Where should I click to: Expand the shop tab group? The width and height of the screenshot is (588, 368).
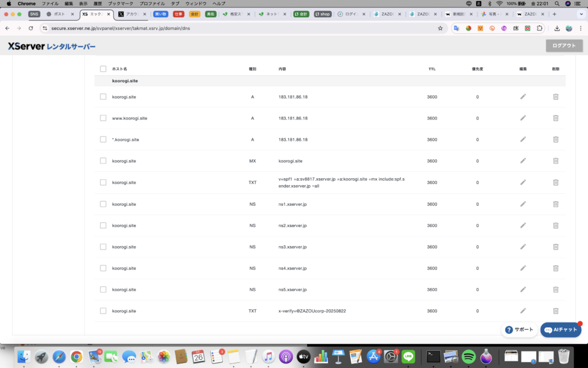(323, 14)
